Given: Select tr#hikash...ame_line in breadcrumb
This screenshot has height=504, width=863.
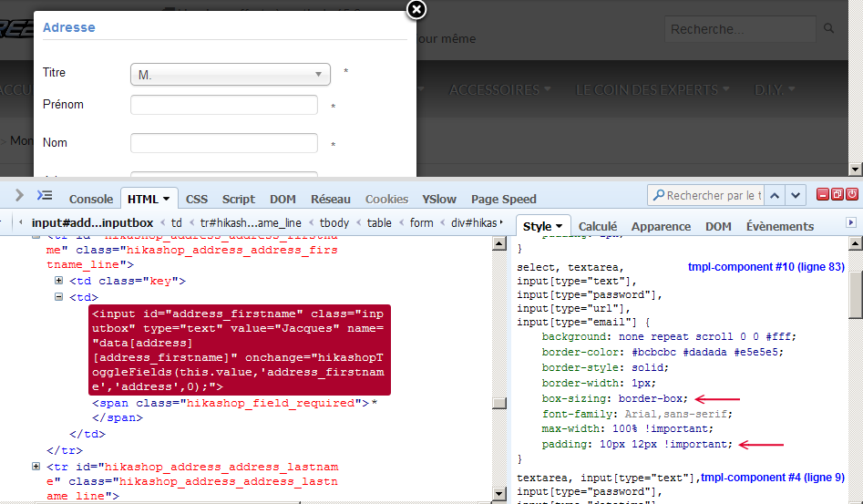Looking at the screenshot, I should coord(251,223).
